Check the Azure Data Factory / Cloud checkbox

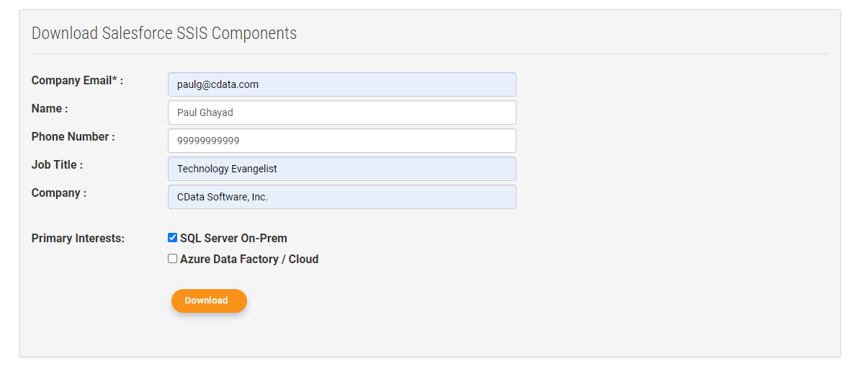pos(172,259)
